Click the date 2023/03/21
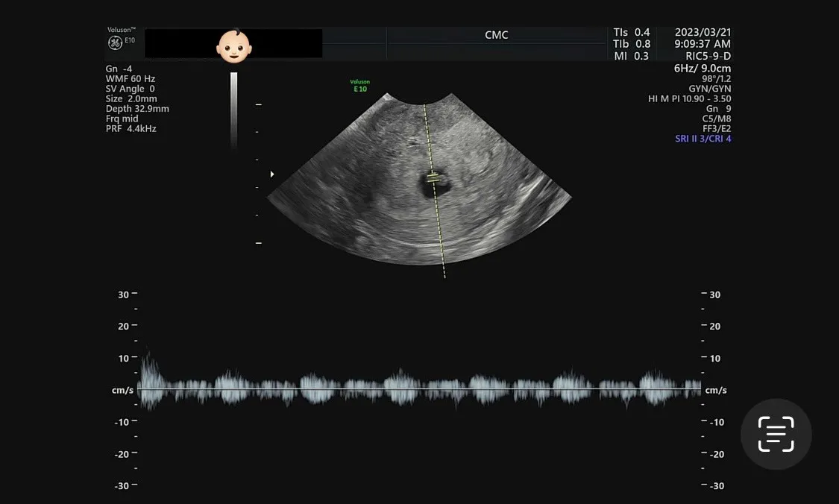 click(703, 32)
